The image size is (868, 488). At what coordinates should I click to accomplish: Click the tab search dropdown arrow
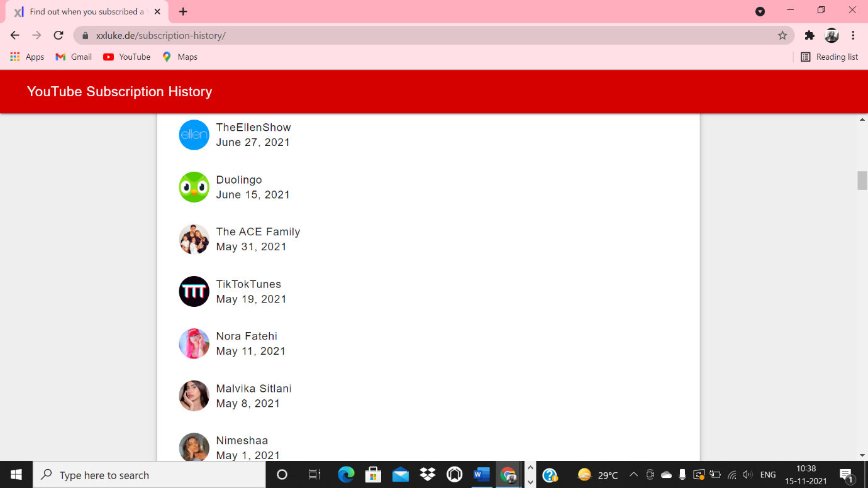click(x=760, y=11)
